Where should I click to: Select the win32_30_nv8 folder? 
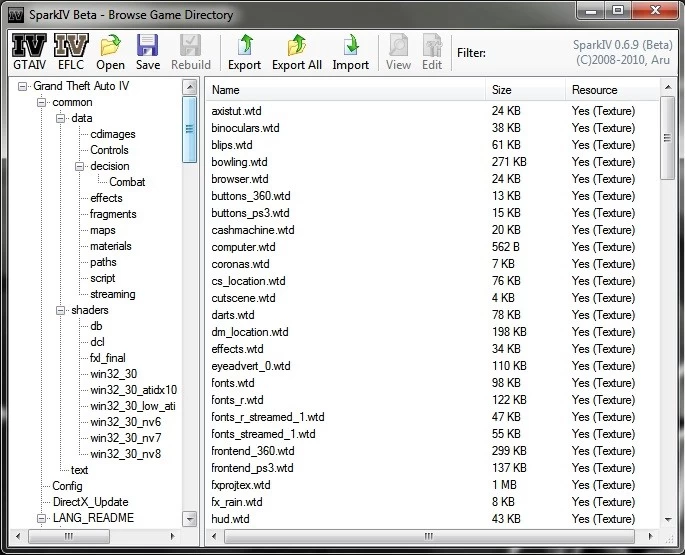coord(125,454)
